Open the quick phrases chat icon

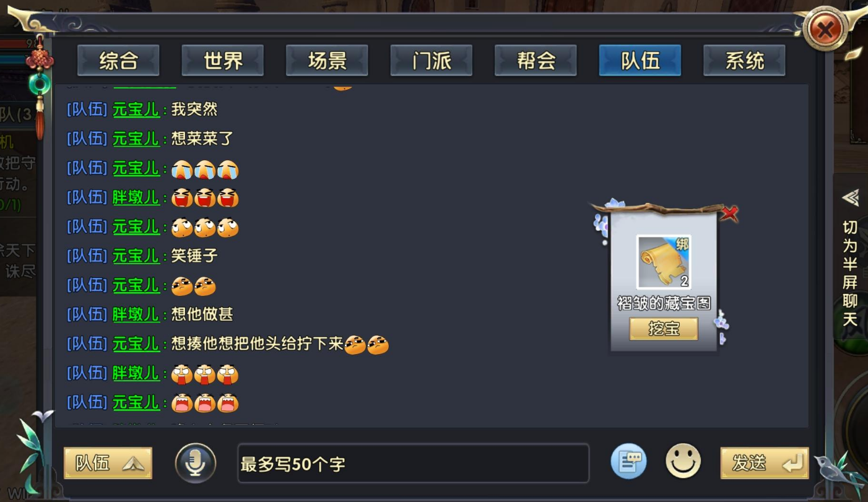coord(629,462)
